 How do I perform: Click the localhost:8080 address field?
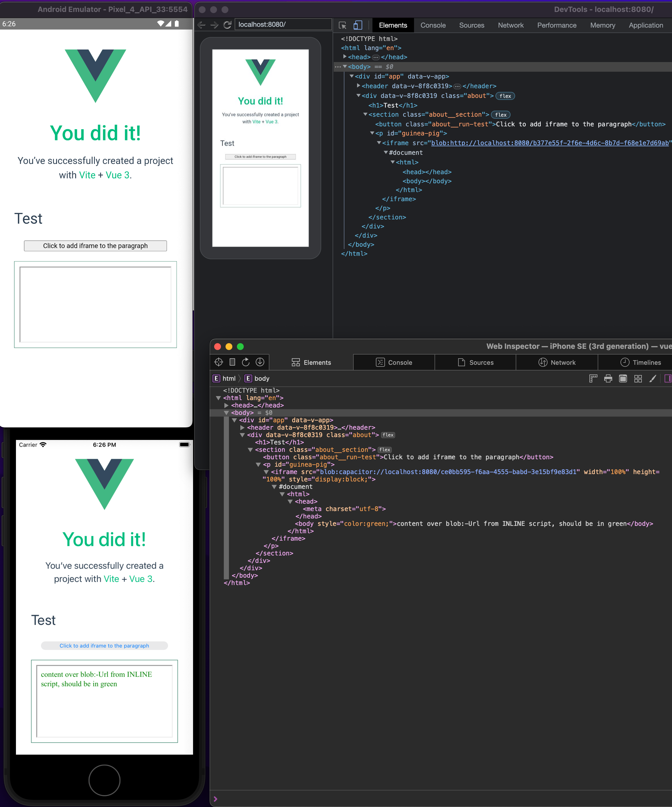283,24
